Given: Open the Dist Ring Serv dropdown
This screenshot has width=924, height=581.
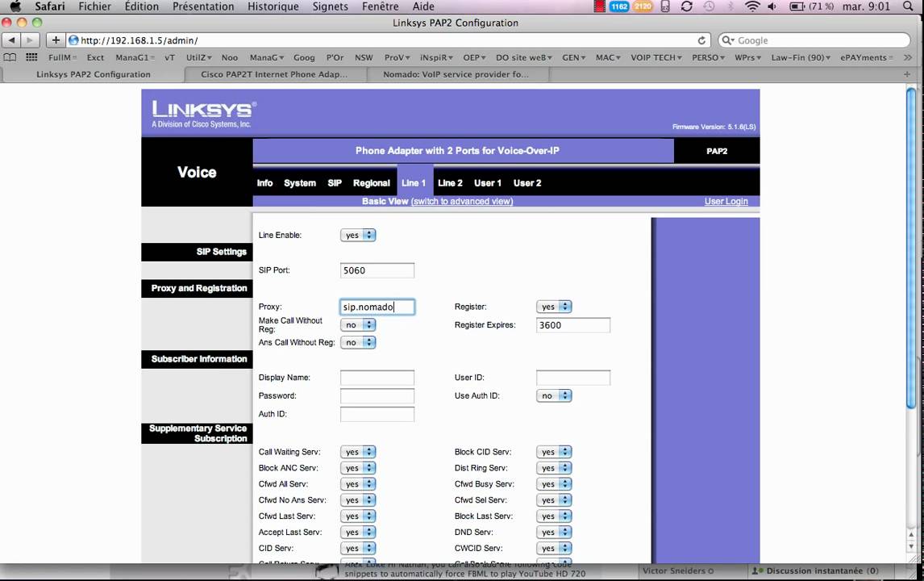Looking at the screenshot, I should coord(554,468).
